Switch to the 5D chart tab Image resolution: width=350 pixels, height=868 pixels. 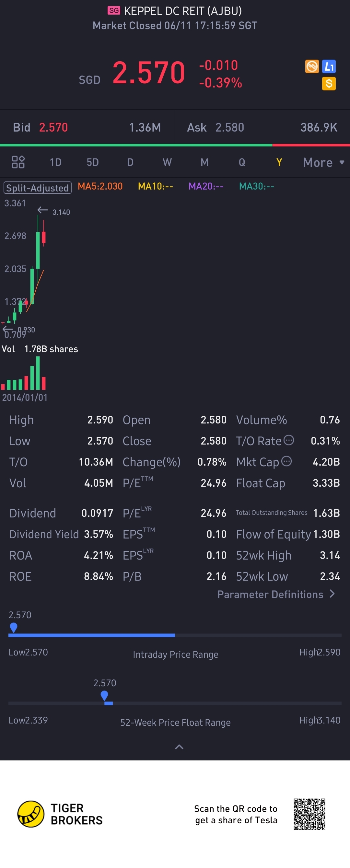coord(93,162)
